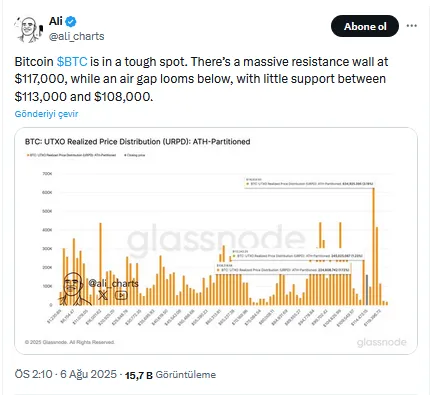Click the blue verified badge next to Ali
Screen dimensions: 430x395
click(71, 22)
